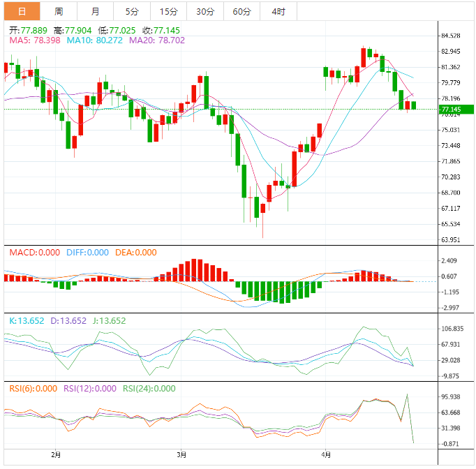The height and width of the screenshot is (469, 476).
Task: Switch to the 5分 interval tab
Action: (132, 11)
